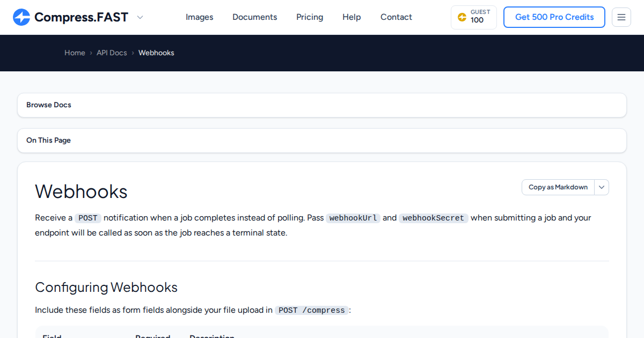This screenshot has width=644, height=338.
Task: Open the Contact page
Action: coord(396,17)
